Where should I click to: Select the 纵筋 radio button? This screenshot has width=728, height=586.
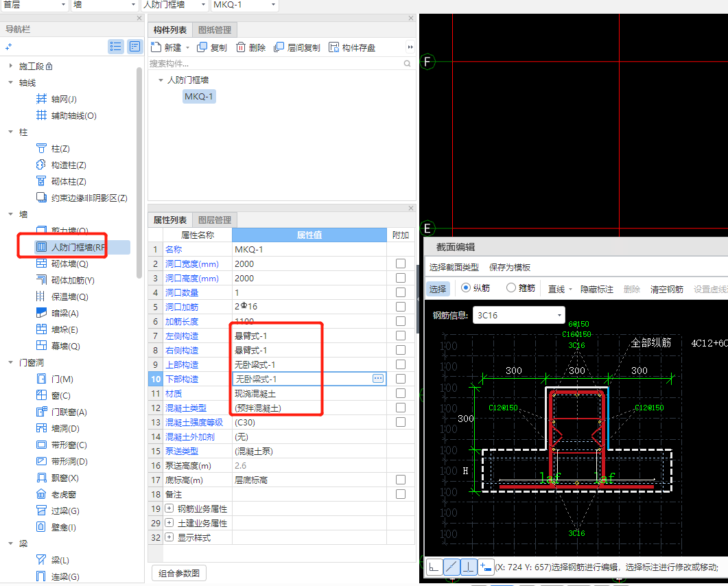[x=466, y=288]
